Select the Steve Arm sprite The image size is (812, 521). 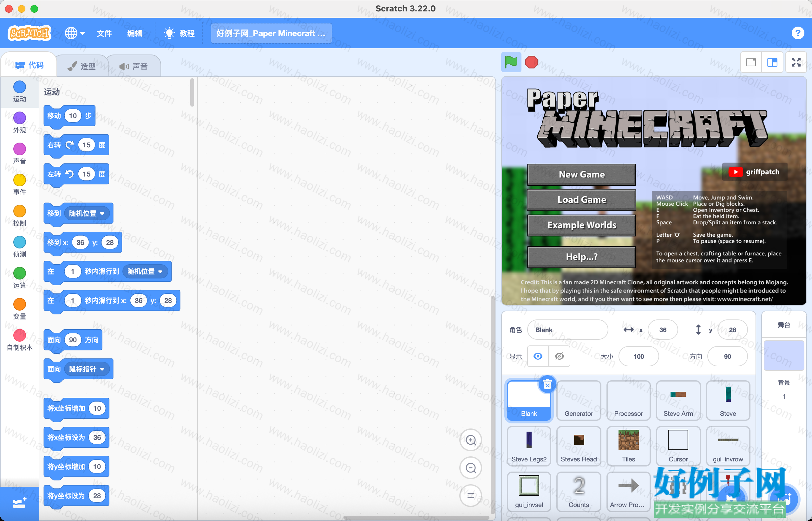click(x=678, y=401)
